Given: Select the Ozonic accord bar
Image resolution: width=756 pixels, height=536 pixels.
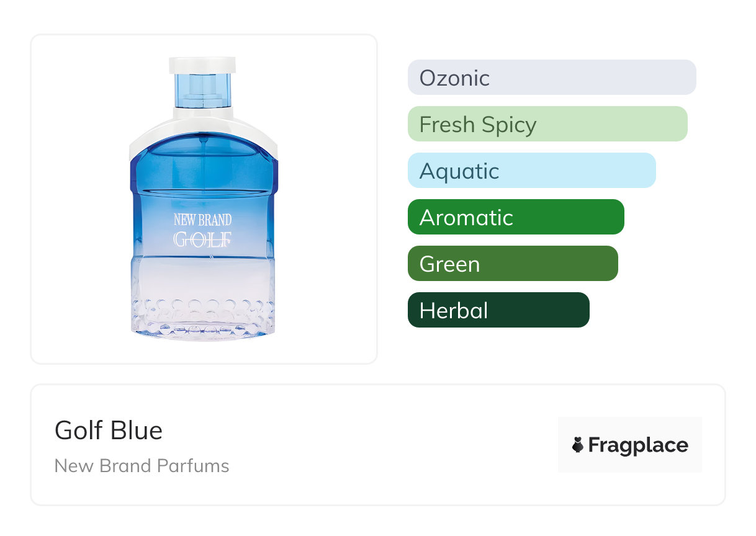Looking at the screenshot, I should click(551, 78).
